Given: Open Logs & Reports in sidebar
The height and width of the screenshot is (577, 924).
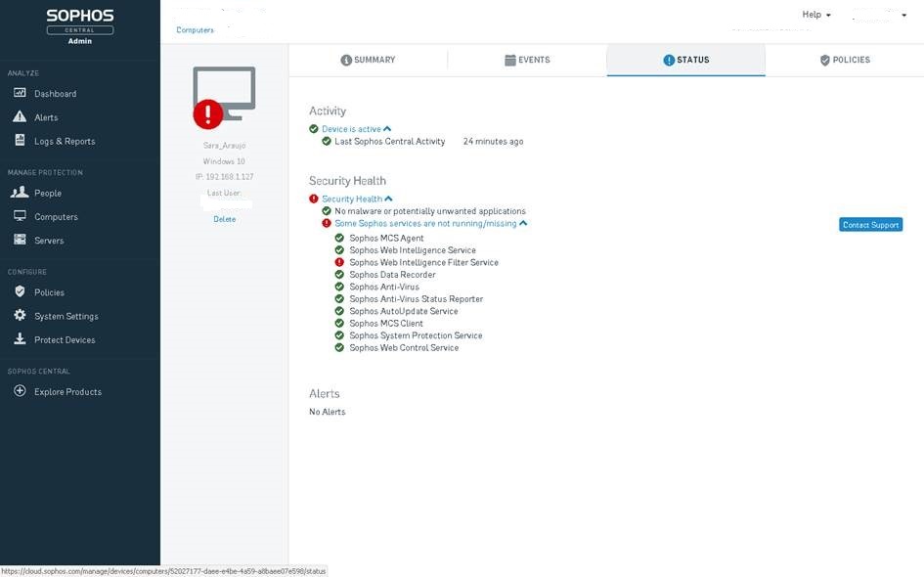Looking at the screenshot, I should [65, 142].
